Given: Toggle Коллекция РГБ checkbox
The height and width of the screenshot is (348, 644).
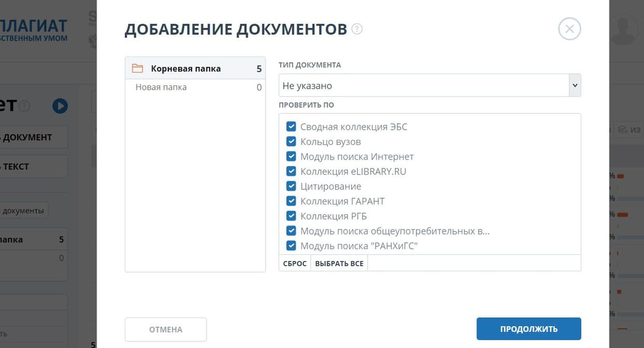Looking at the screenshot, I should [291, 216].
